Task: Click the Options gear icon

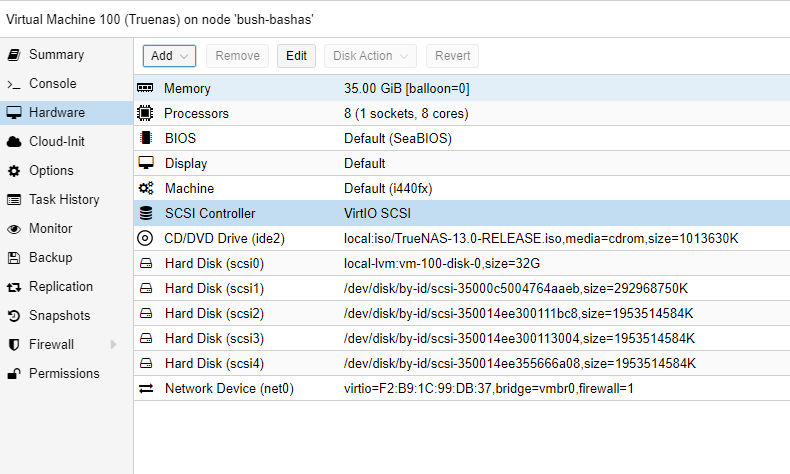Action: [14, 171]
